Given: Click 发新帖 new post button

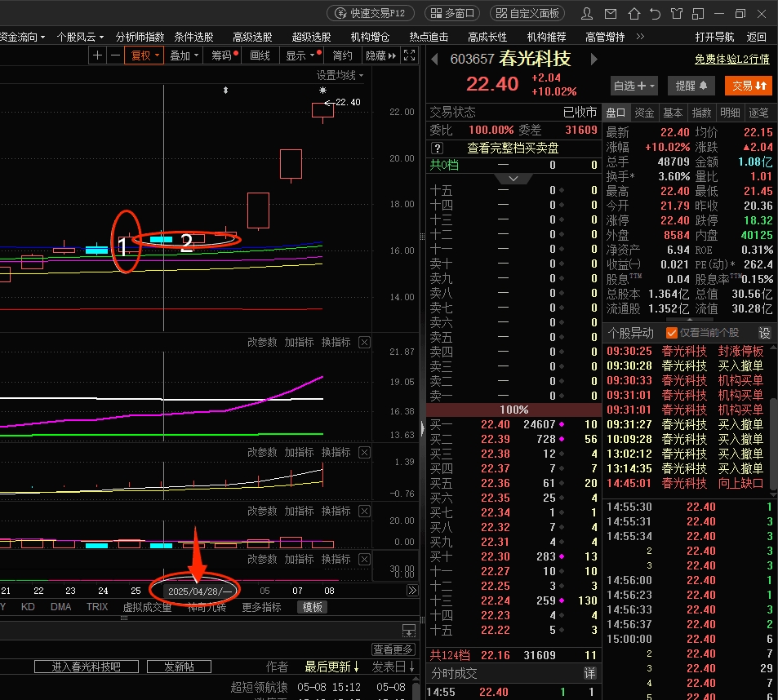Looking at the screenshot, I should pyautogui.click(x=179, y=667).
